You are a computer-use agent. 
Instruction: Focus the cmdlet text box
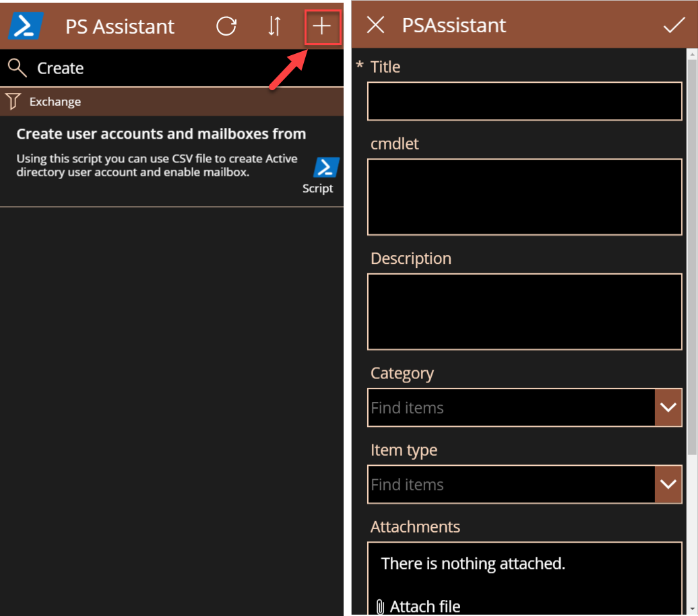click(524, 197)
